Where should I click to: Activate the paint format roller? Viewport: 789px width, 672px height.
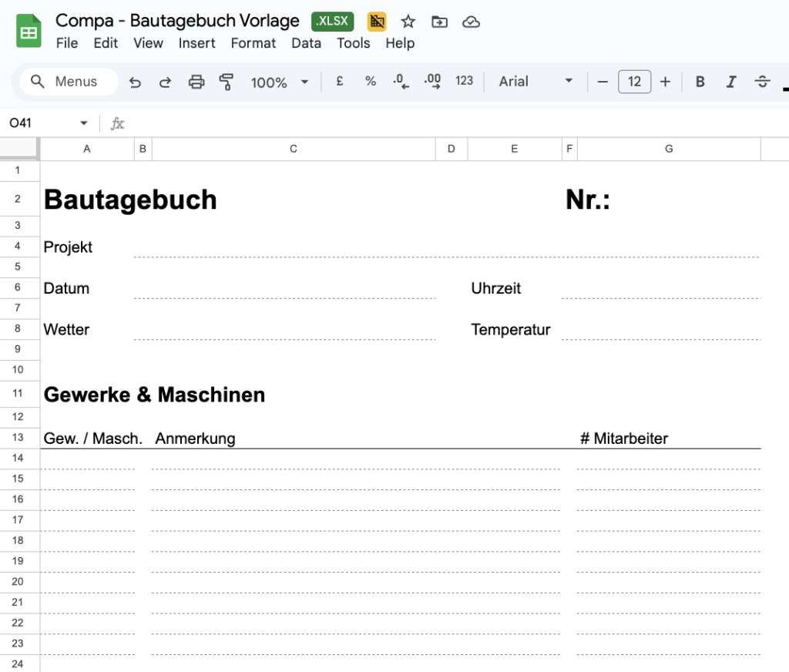tap(226, 82)
